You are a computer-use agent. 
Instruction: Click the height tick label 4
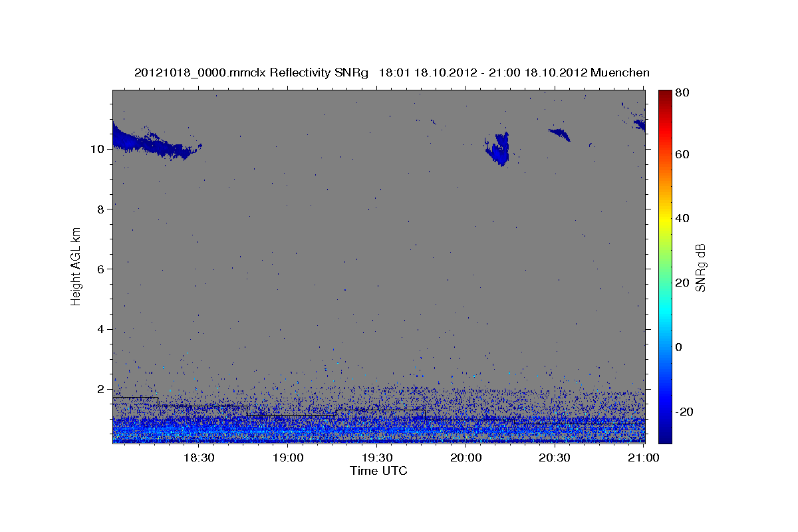(100, 329)
